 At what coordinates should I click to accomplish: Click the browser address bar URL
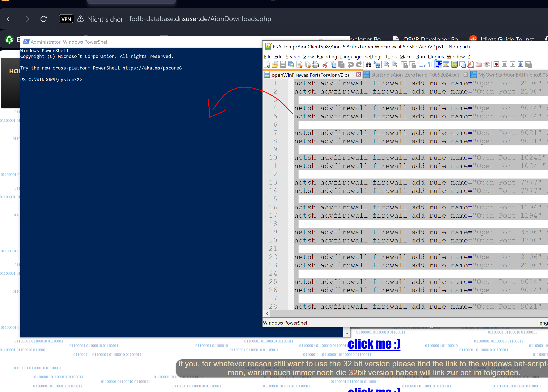pyautogui.click(x=200, y=19)
